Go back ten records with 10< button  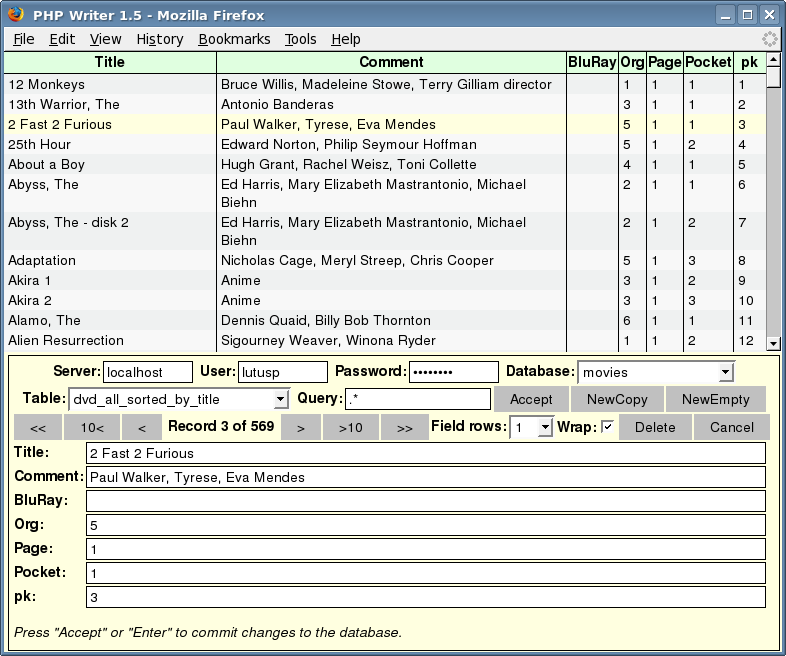coord(92,428)
